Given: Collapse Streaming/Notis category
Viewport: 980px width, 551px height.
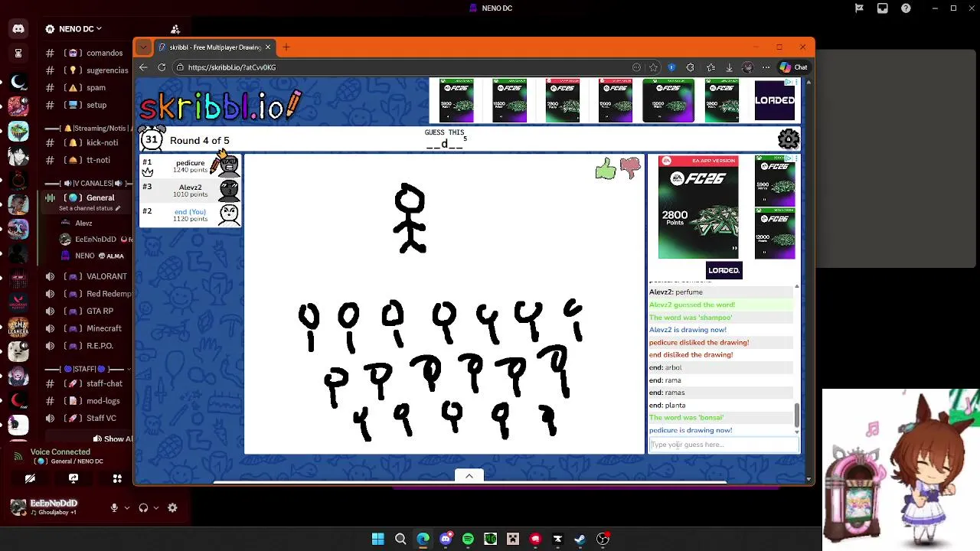Looking at the screenshot, I should 88,129.
